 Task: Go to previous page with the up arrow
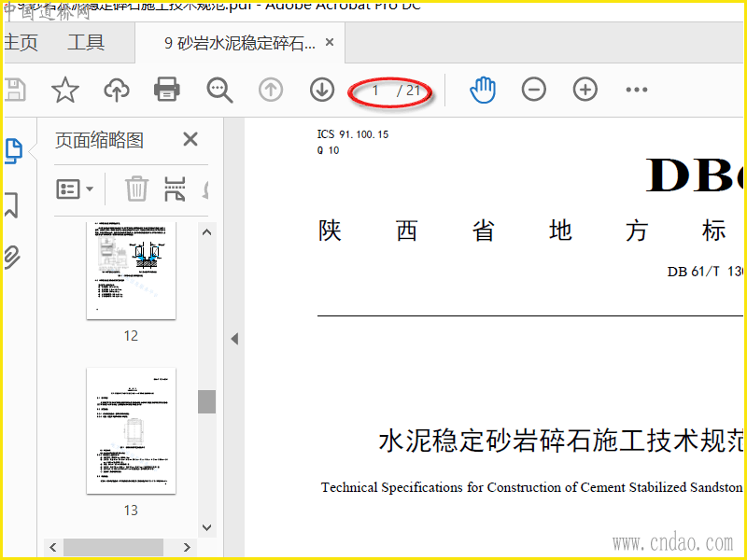tap(271, 89)
